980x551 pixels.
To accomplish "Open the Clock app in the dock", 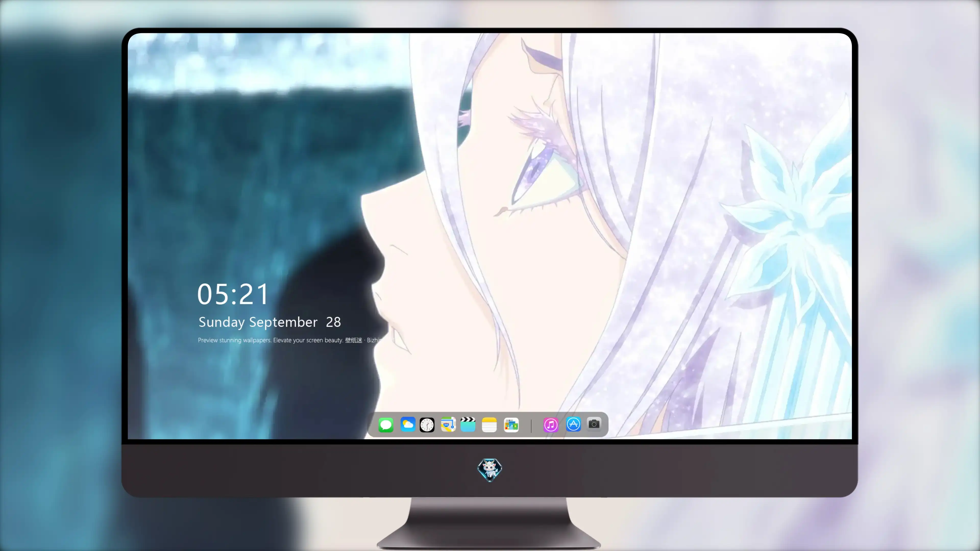I will click(x=427, y=425).
